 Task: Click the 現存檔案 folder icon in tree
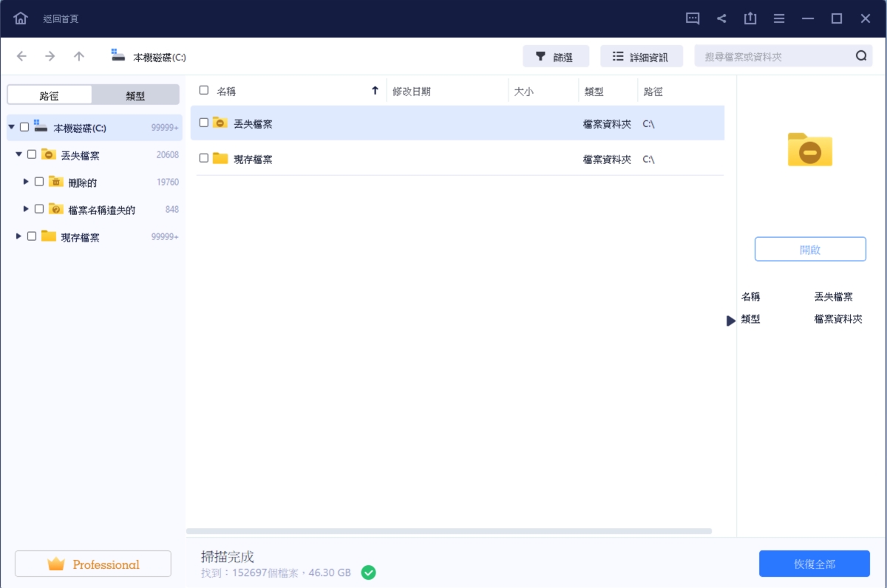click(48, 236)
